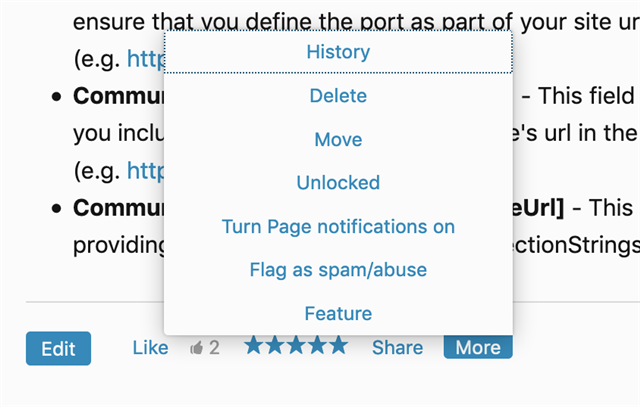The height and width of the screenshot is (407, 640).
Task: Flag as spam/abuse
Action: 338,270
